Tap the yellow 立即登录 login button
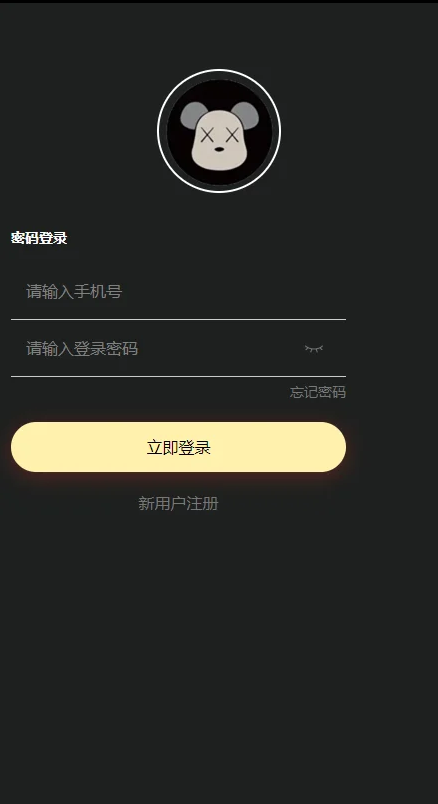438x804 pixels. tap(178, 447)
